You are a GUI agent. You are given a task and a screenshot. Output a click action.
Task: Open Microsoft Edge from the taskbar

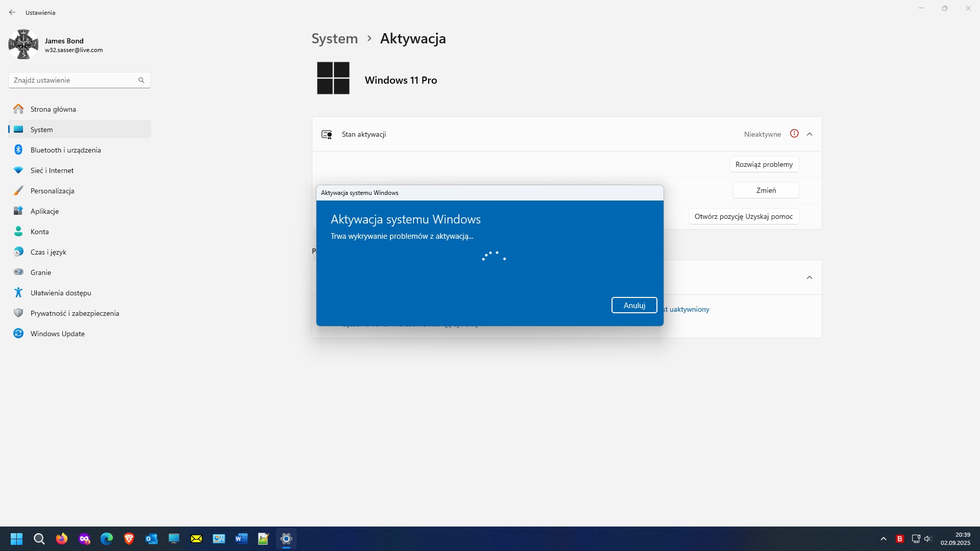pos(107,539)
